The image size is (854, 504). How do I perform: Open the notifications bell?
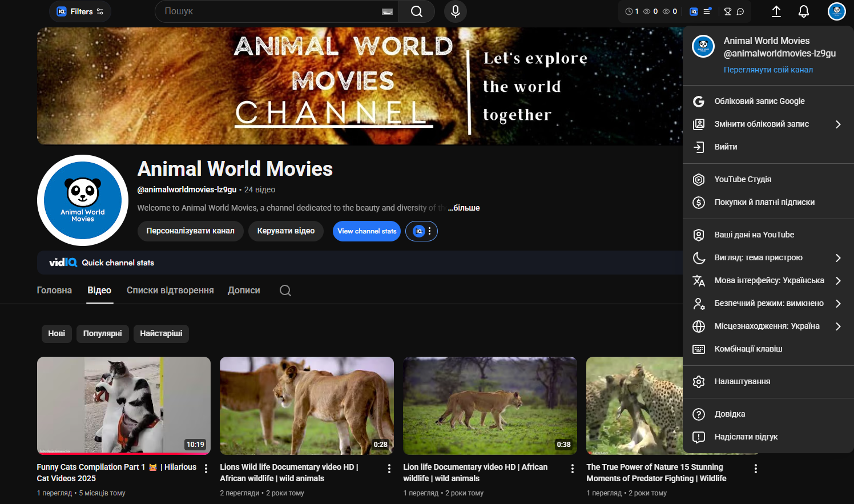tap(803, 11)
